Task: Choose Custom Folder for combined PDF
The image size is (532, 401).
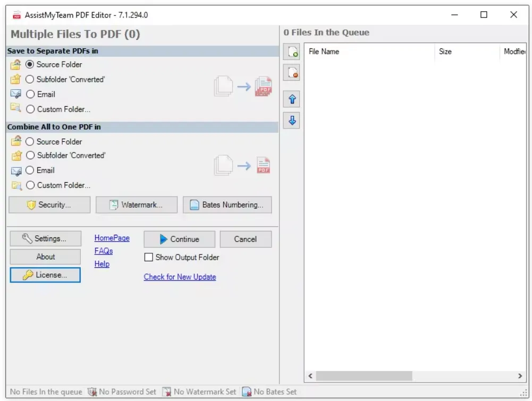Action: 30,185
